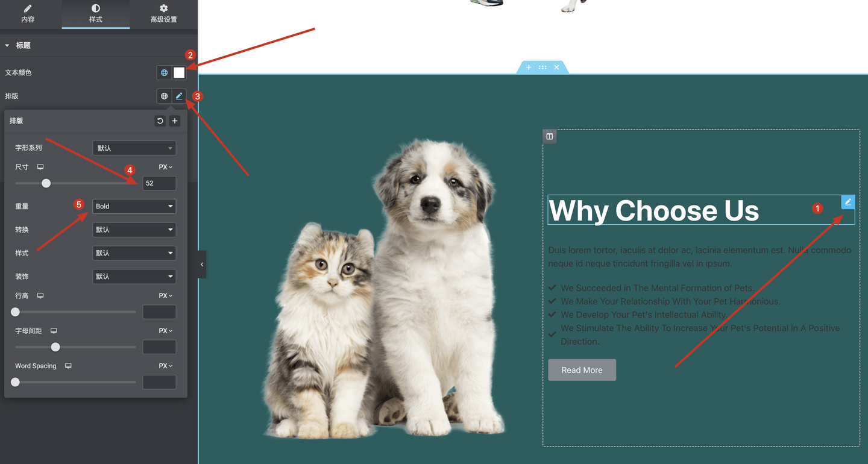Click the plus icon in typography popup

tap(175, 121)
